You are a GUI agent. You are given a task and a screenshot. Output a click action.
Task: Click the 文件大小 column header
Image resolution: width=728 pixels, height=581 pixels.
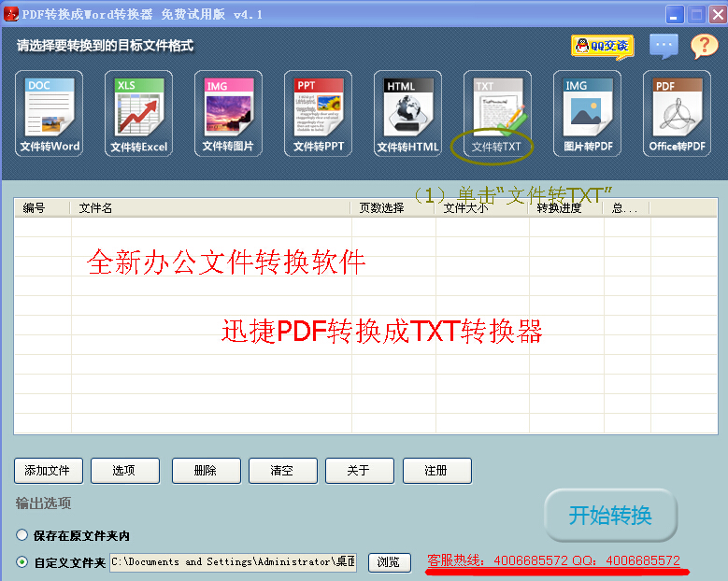pyautogui.click(x=481, y=208)
